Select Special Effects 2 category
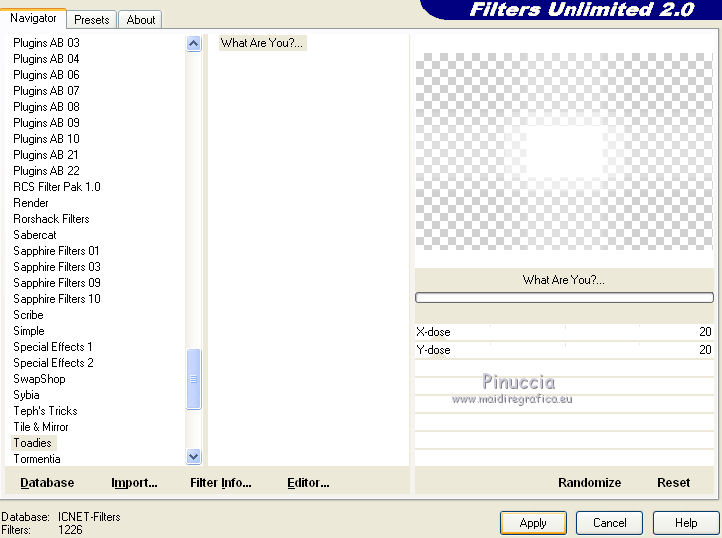 click(53, 363)
